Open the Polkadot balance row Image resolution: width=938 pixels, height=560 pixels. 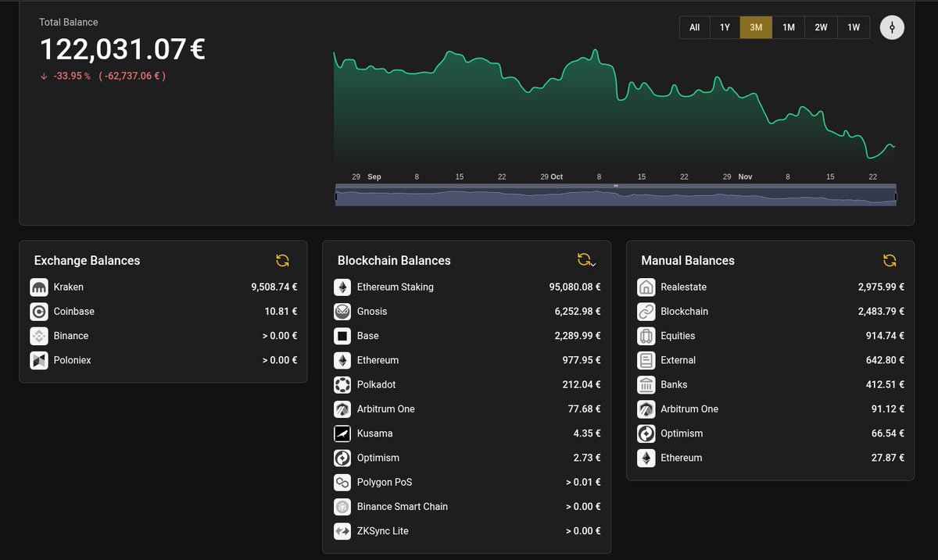tap(467, 384)
